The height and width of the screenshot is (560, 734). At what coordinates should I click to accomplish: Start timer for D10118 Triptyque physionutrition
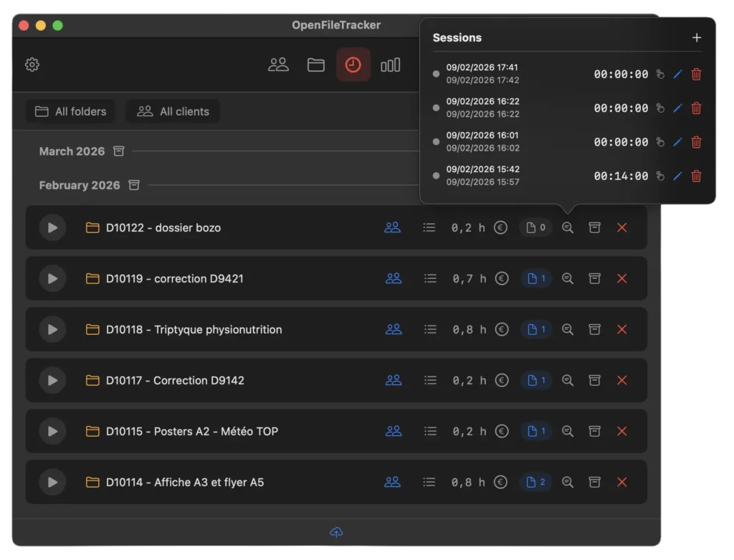click(52, 329)
